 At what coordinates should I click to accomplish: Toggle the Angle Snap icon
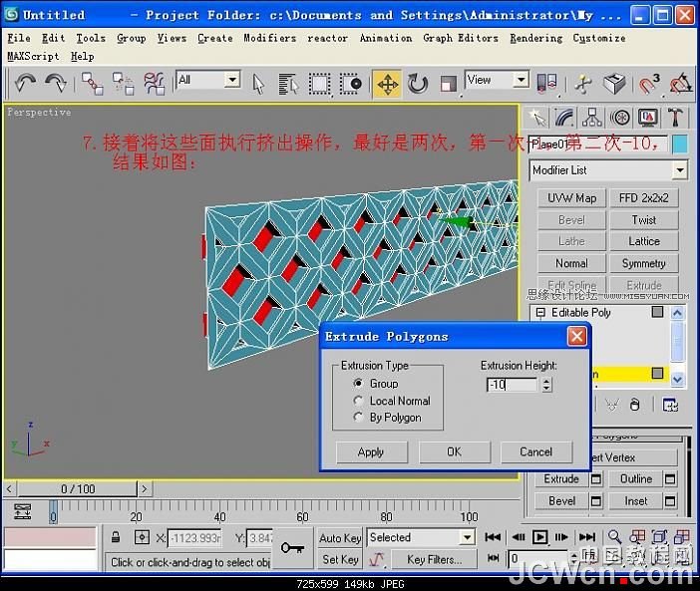coord(680,84)
